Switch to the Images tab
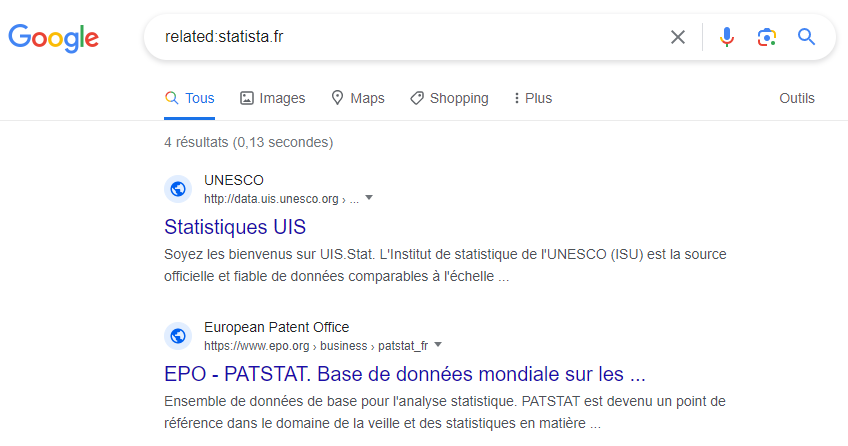 point(273,98)
